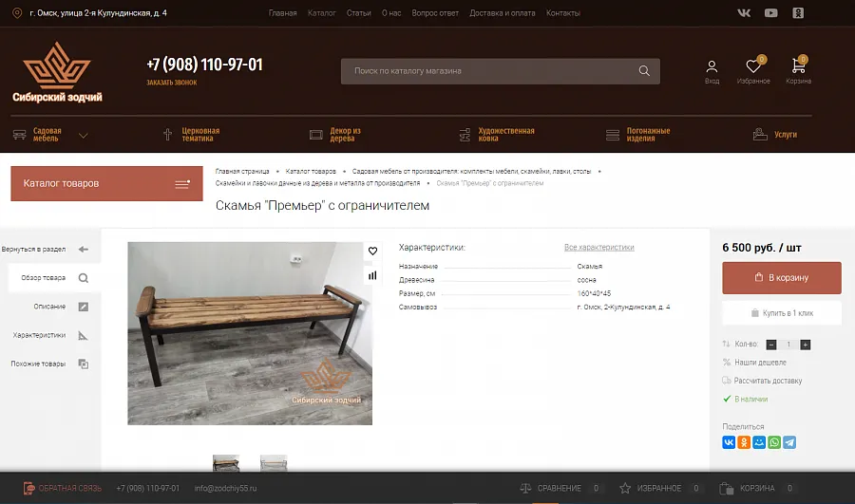Share the product via Мой Мир icon

click(x=759, y=442)
